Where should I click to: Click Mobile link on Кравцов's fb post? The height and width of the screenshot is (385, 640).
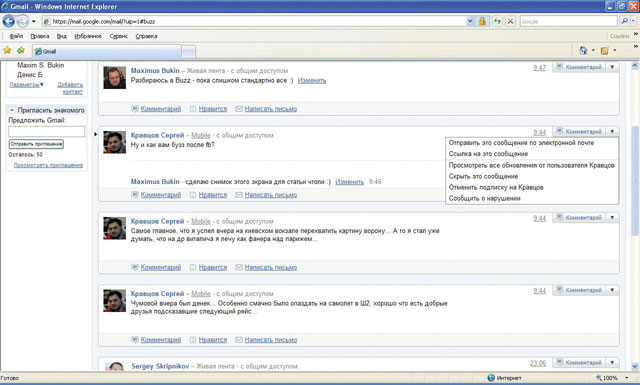pos(201,135)
